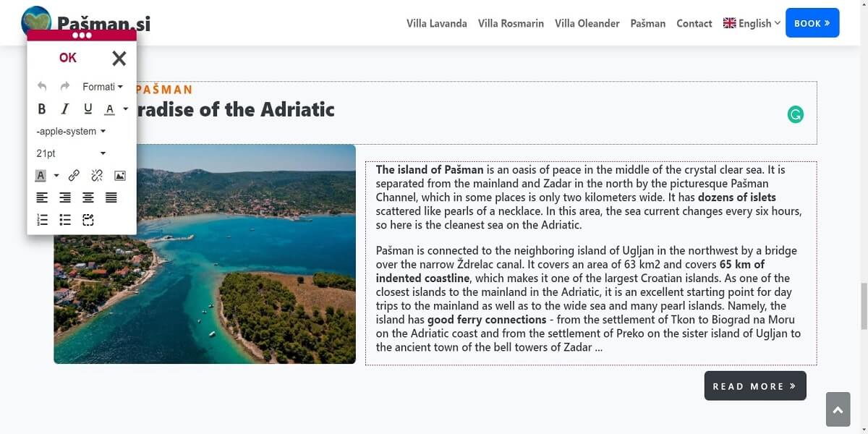Screen dimensions: 868x434
Task: Open the text color picker arrow
Action: coord(125,109)
